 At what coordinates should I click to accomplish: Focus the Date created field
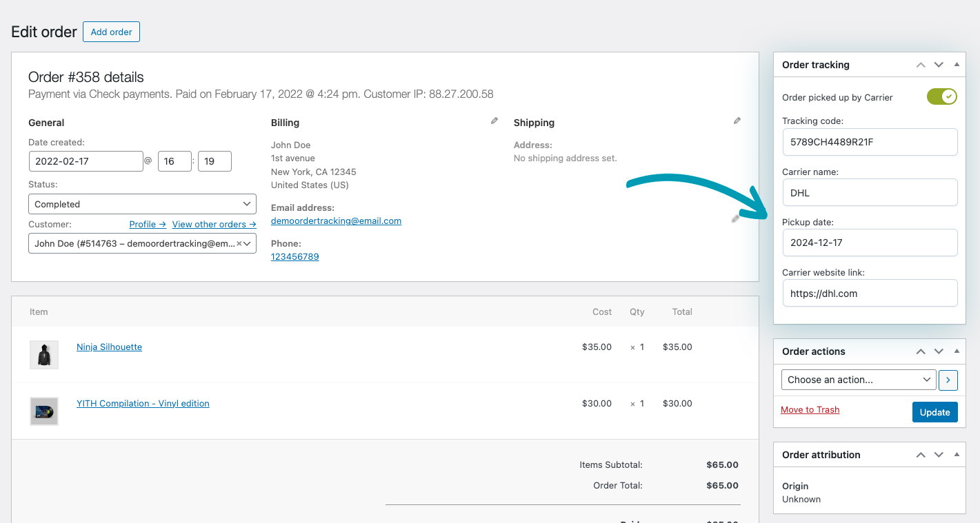coord(86,161)
